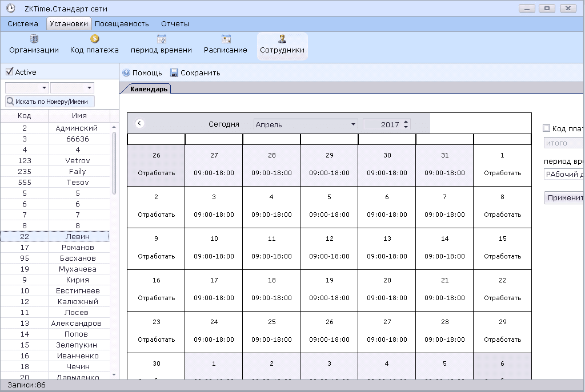Viewport: 585px width, 392px height.
Task: Go to previous month with back arrow
Action: click(x=139, y=124)
